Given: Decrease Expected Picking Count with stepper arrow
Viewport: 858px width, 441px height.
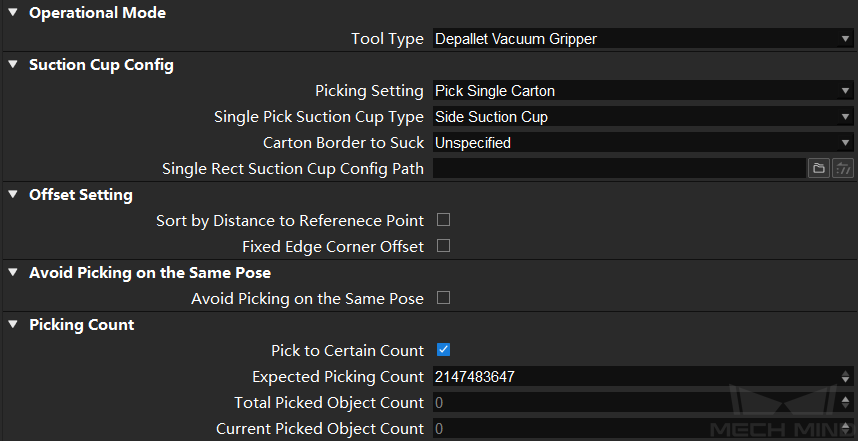Looking at the screenshot, I should (x=846, y=380).
